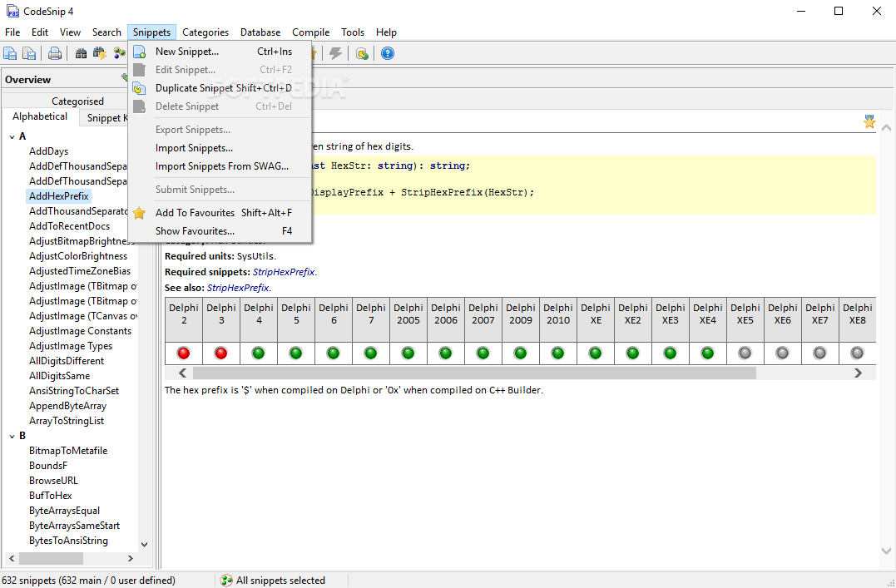Click the grey LED under Delphi XE5
Image resolution: width=896 pixels, height=588 pixels.
point(745,353)
